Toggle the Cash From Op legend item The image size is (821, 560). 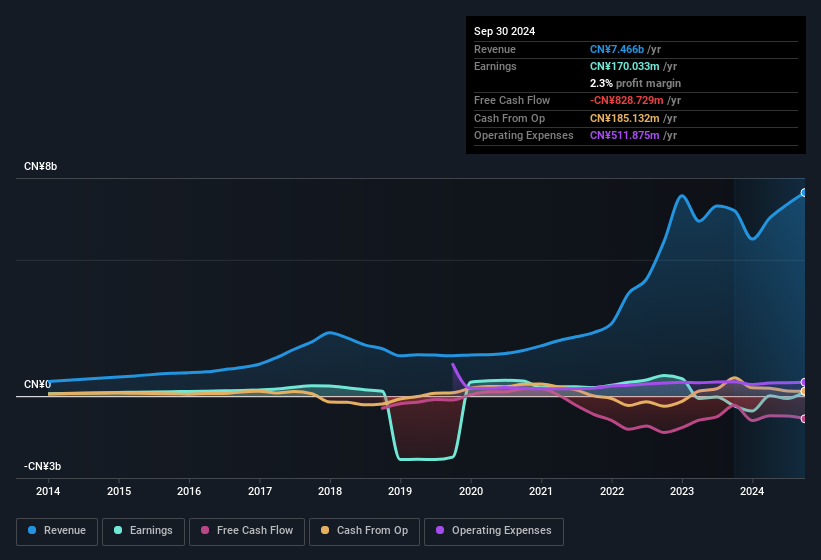tap(364, 530)
